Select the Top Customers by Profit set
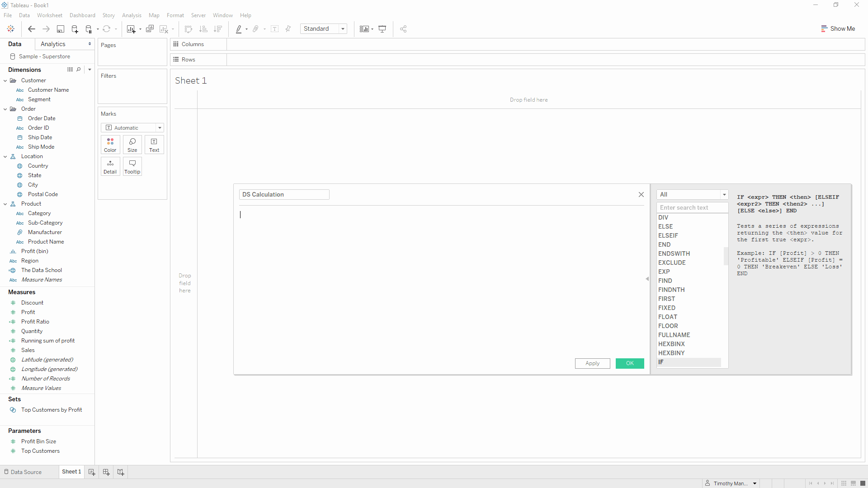The height and width of the screenshot is (488, 868). [x=52, y=410]
